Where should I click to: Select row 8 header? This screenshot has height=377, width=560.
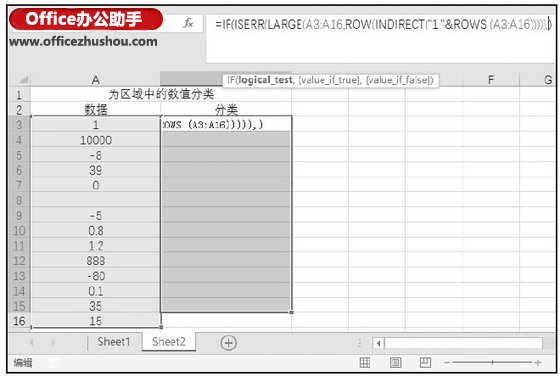(x=19, y=200)
